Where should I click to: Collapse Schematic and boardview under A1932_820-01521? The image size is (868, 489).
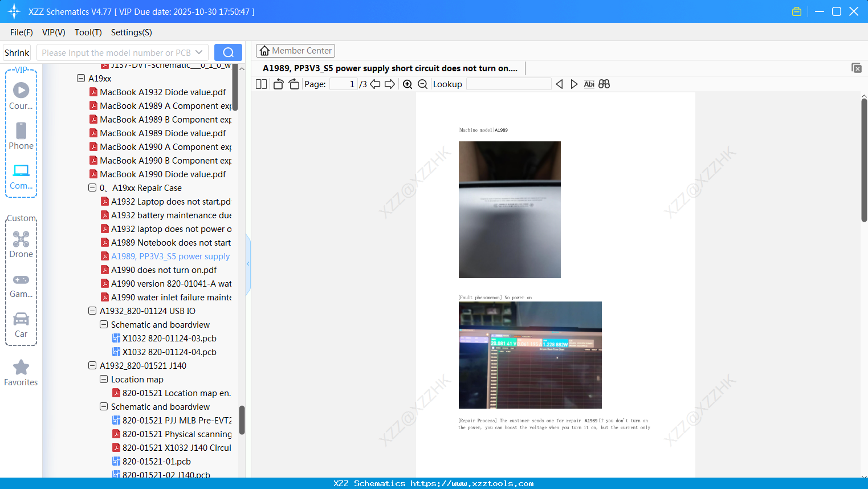coord(104,406)
